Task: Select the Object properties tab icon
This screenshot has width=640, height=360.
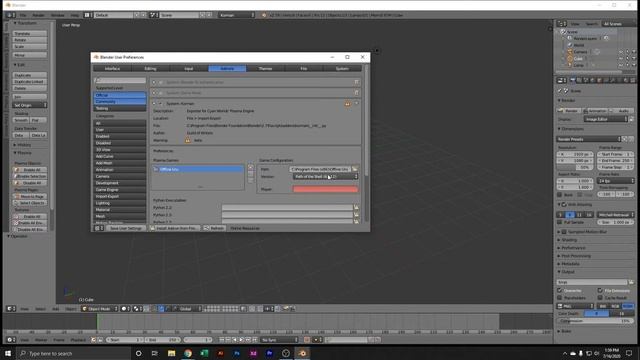Action: (x=600, y=80)
